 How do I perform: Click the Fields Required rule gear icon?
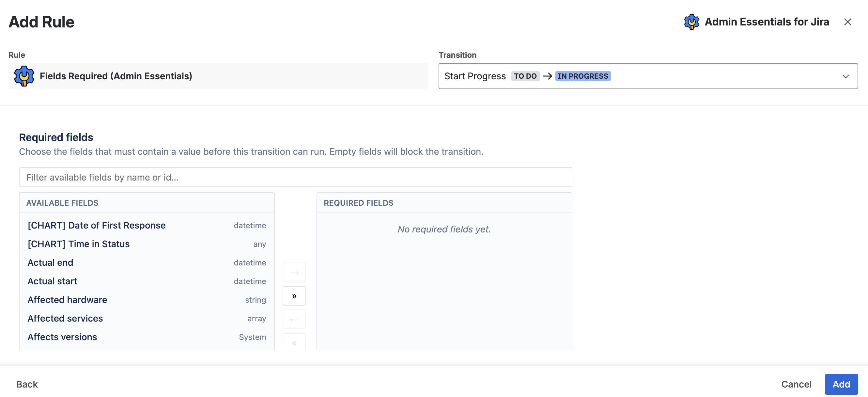[x=24, y=76]
